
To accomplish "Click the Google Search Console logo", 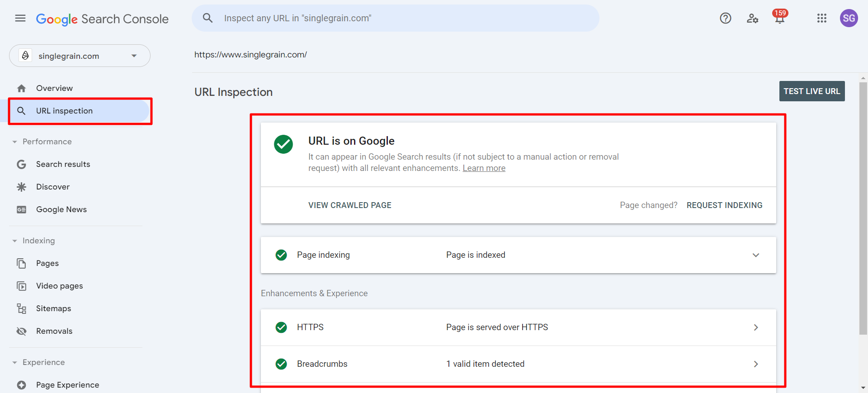I will coord(102,19).
